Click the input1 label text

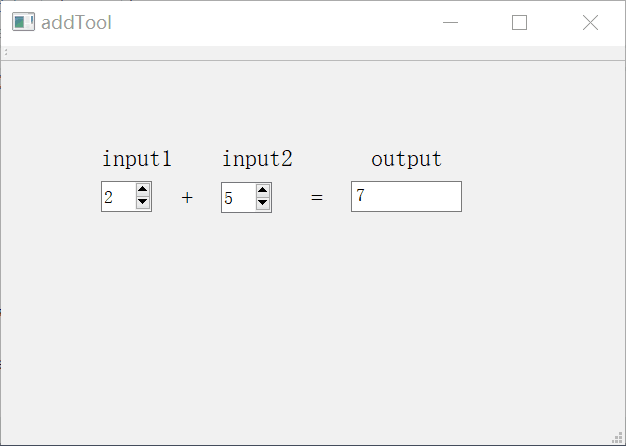pyautogui.click(x=137, y=159)
